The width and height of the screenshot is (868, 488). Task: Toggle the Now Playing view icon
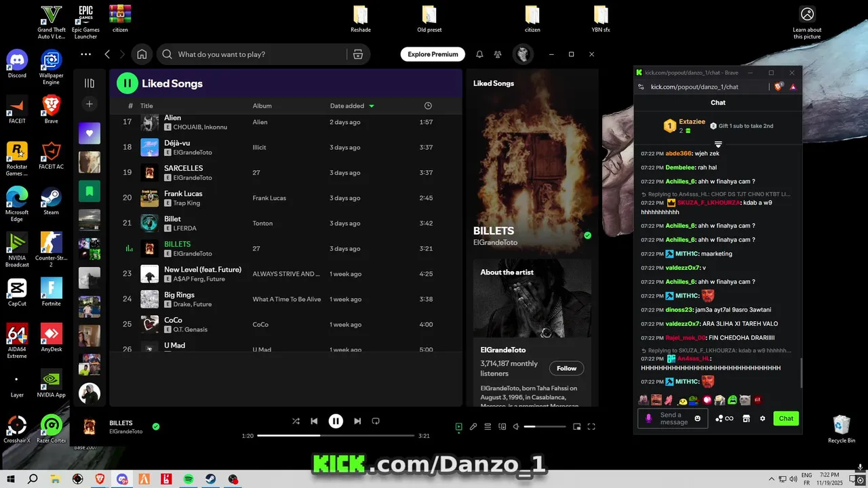pos(459,426)
